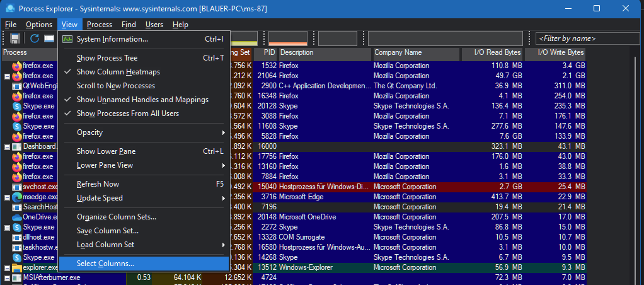Click the SearchHost process icon
Viewport: 644px width, 285px height.
point(17,207)
